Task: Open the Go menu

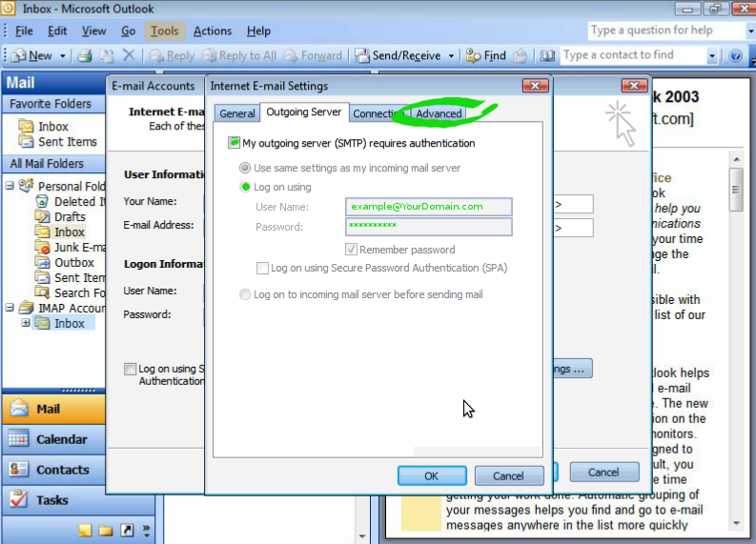Action: click(x=128, y=30)
